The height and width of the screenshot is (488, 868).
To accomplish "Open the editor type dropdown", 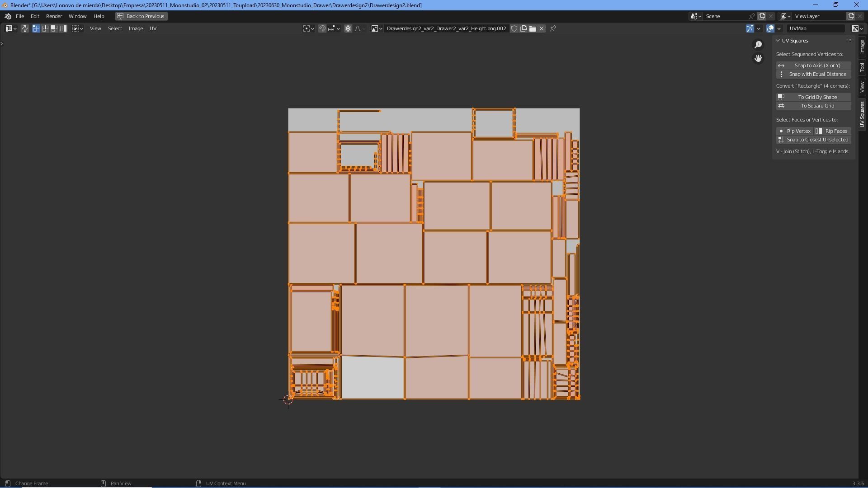I will click(11, 28).
